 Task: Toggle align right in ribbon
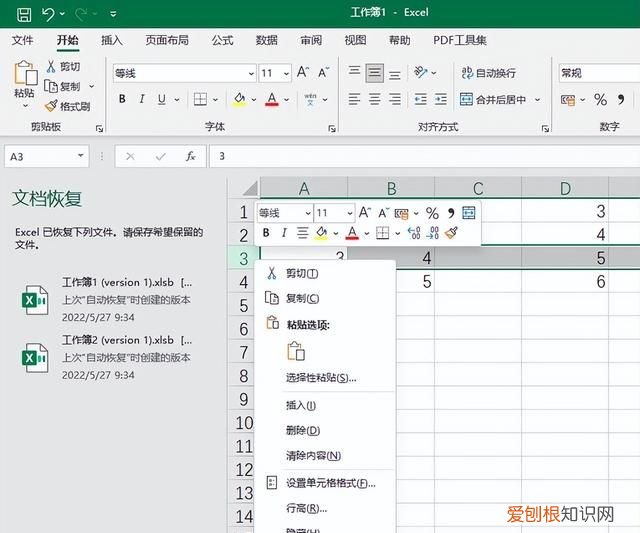click(394, 99)
